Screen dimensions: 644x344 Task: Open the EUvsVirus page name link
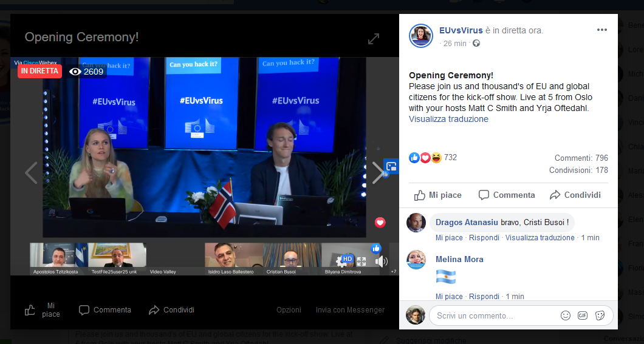[461, 31]
